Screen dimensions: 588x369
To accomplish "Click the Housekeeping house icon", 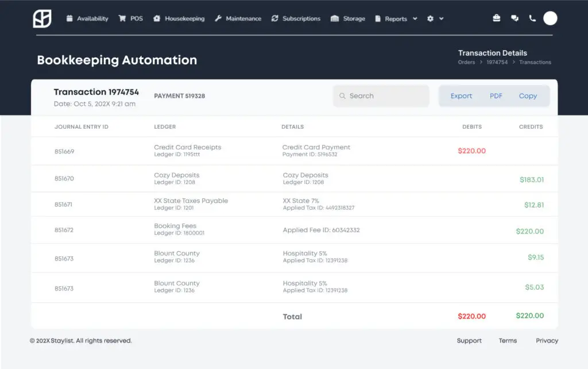I will pyautogui.click(x=157, y=18).
